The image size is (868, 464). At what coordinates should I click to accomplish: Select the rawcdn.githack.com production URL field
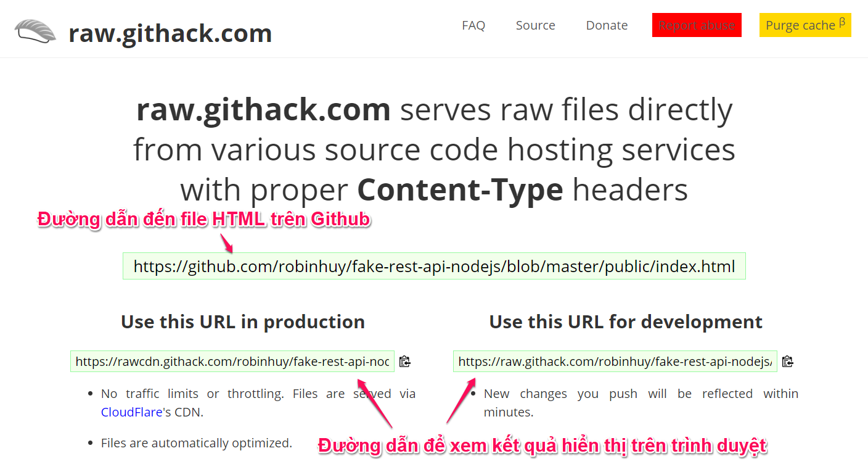pos(232,362)
